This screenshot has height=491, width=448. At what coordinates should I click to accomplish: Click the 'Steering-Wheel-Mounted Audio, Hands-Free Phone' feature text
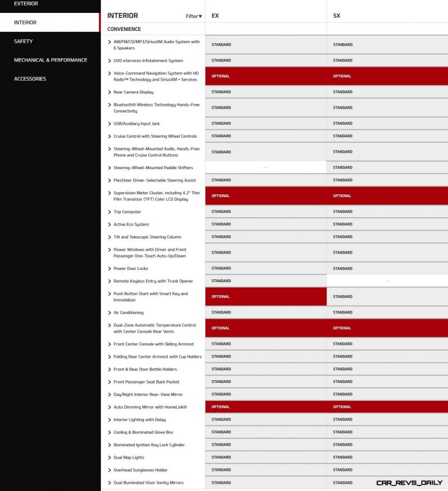click(156, 152)
